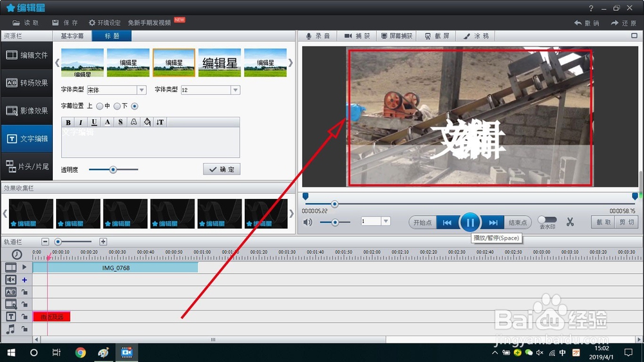
Task: Pause playback with the round button
Action: [470, 222]
